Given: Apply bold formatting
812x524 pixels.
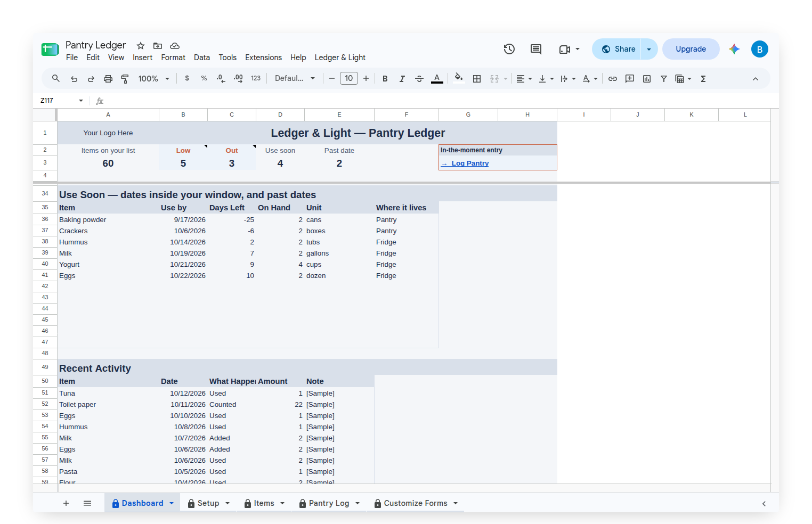Looking at the screenshot, I should click(385, 78).
